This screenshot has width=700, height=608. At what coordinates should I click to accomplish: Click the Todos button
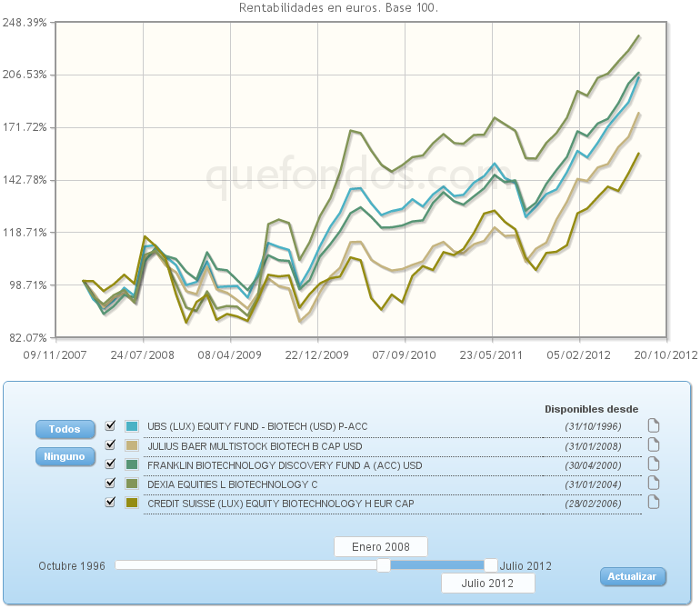point(65,429)
